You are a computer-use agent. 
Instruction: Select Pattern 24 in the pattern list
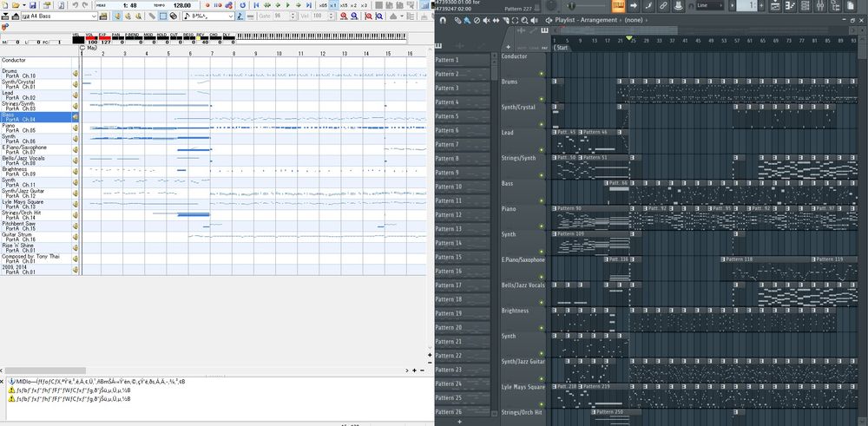click(462, 384)
